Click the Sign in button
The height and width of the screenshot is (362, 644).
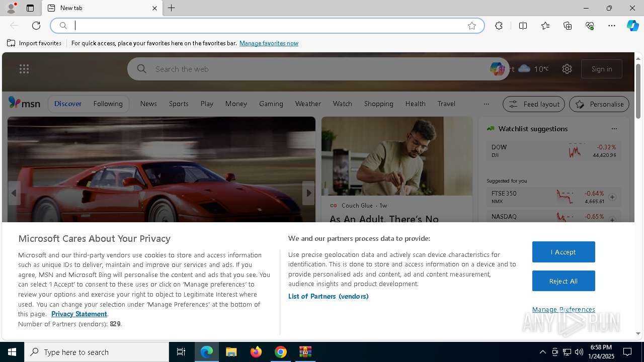602,69
